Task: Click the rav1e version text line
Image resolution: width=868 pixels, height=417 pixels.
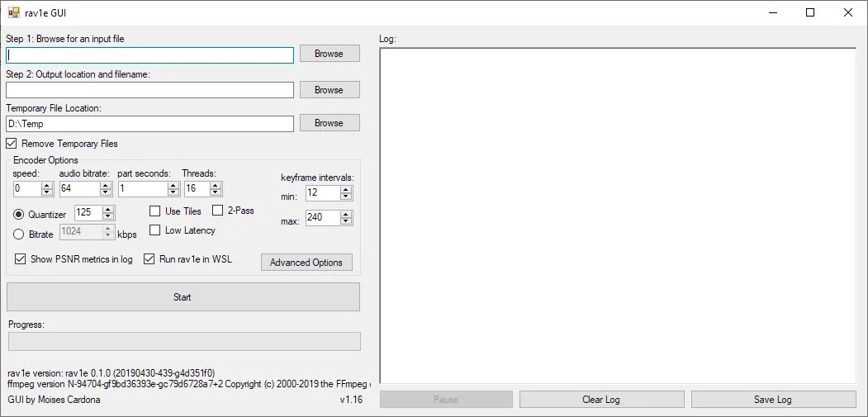Action: pos(111,372)
